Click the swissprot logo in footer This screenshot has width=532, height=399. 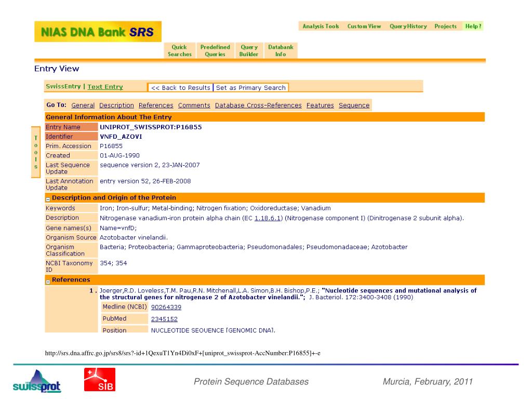(x=37, y=381)
